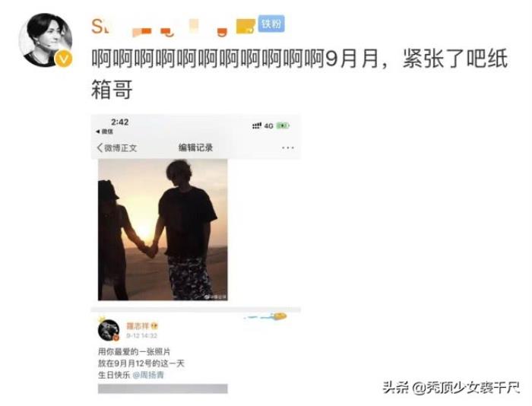Tap the 编辑记录 page title
Screen dimensions: 532x406
(x=196, y=147)
